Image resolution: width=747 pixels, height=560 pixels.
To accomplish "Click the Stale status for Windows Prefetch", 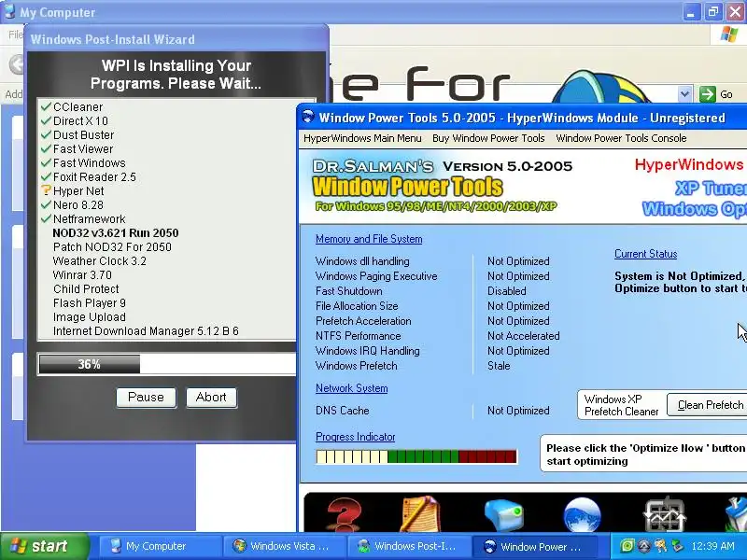I will click(499, 366).
